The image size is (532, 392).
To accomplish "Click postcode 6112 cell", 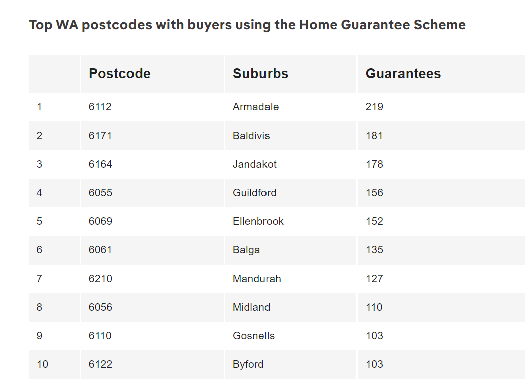I will point(100,107).
